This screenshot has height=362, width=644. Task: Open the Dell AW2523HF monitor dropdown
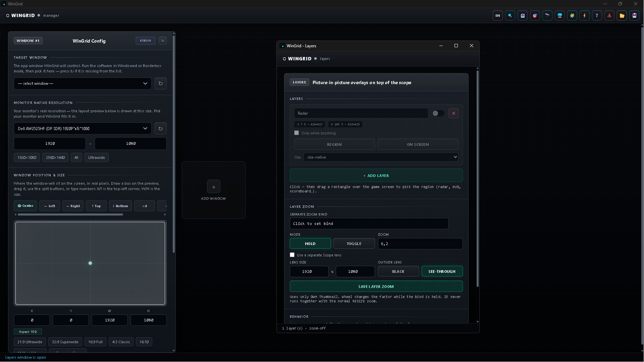coord(83,128)
